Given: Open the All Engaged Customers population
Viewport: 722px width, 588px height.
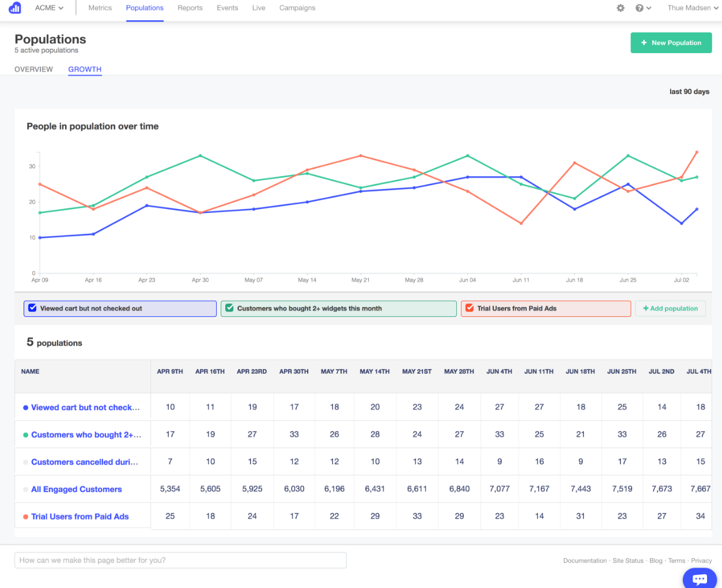Looking at the screenshot, I should coord(76,488).
